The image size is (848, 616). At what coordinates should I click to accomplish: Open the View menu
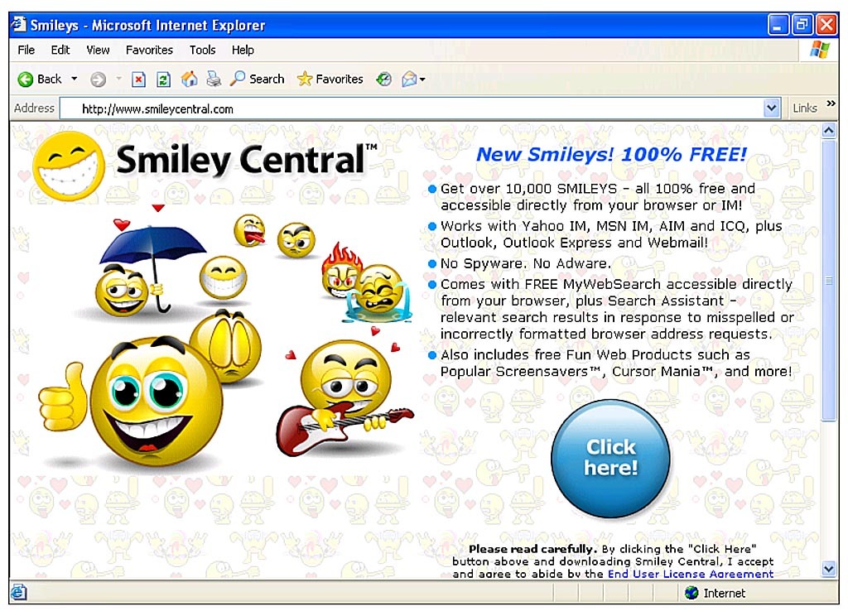click(98, 50)
